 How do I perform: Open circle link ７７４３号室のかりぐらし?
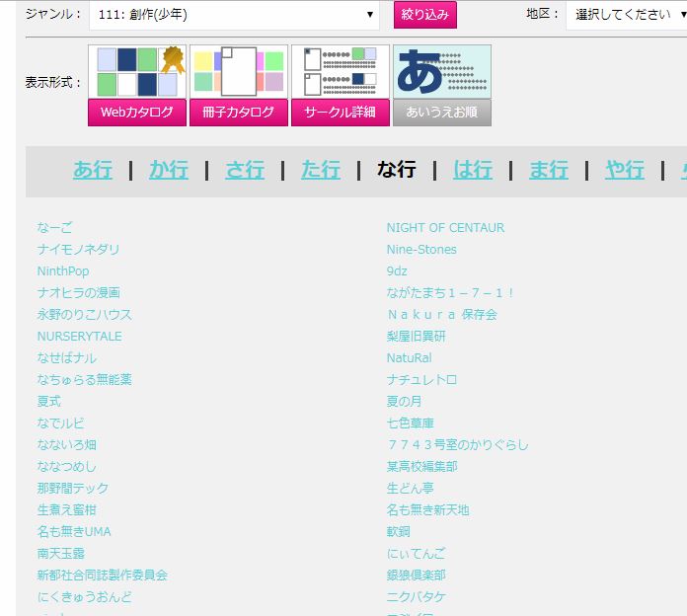[458, 445]
